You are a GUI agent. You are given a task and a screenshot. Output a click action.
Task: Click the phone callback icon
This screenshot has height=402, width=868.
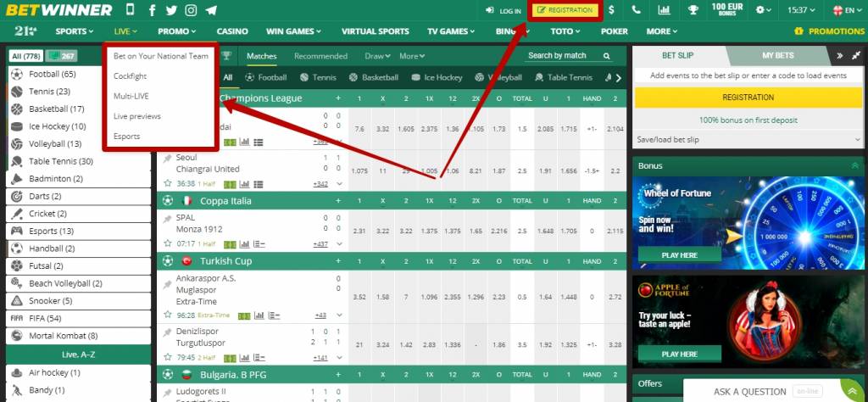(637, 10)
